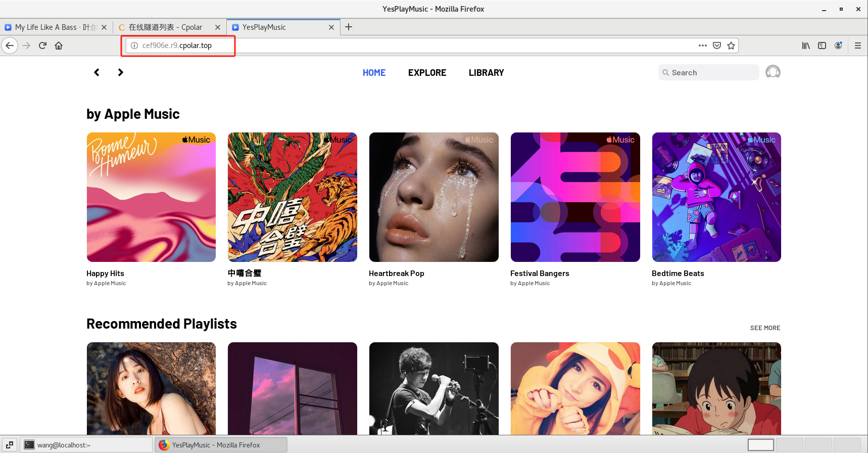Click Firefox's forward arrow button
This screenshot has height=453, width=868.
[27, 46]
